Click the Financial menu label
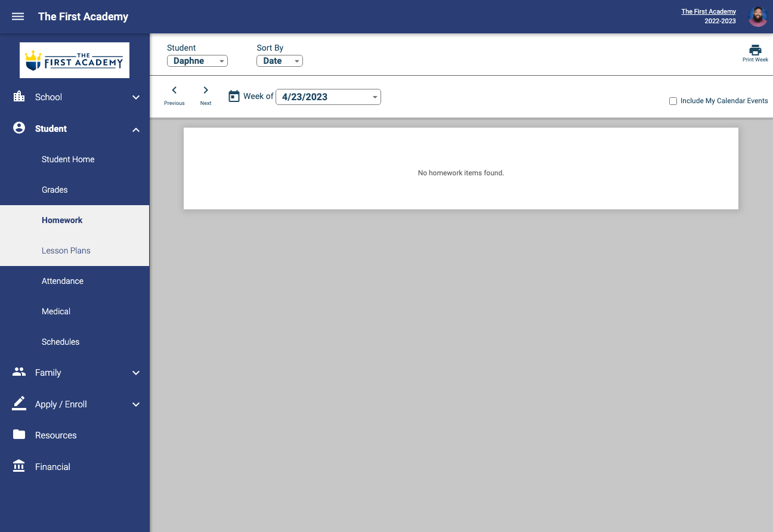Screen dimensions: 773x532 coord(52,467)
